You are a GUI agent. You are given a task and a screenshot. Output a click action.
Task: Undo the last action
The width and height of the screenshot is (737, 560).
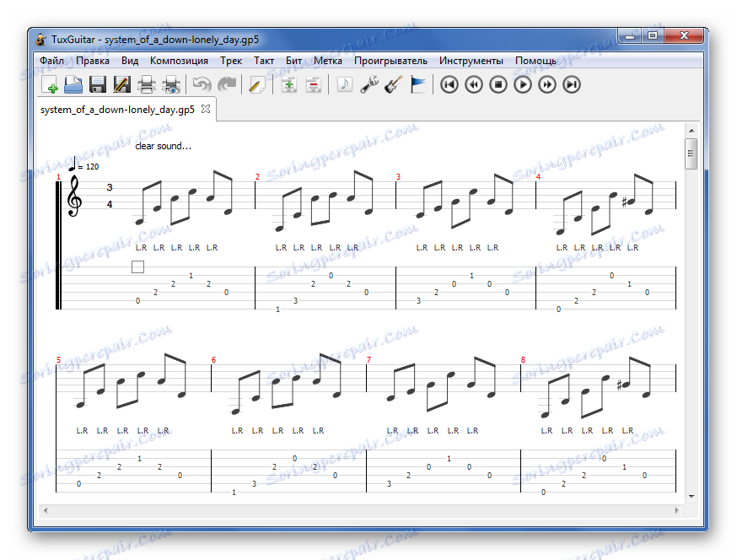pos(202,85)
